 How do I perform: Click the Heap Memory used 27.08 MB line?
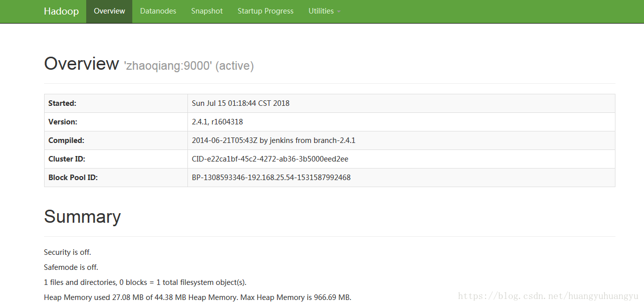point(197,297)
